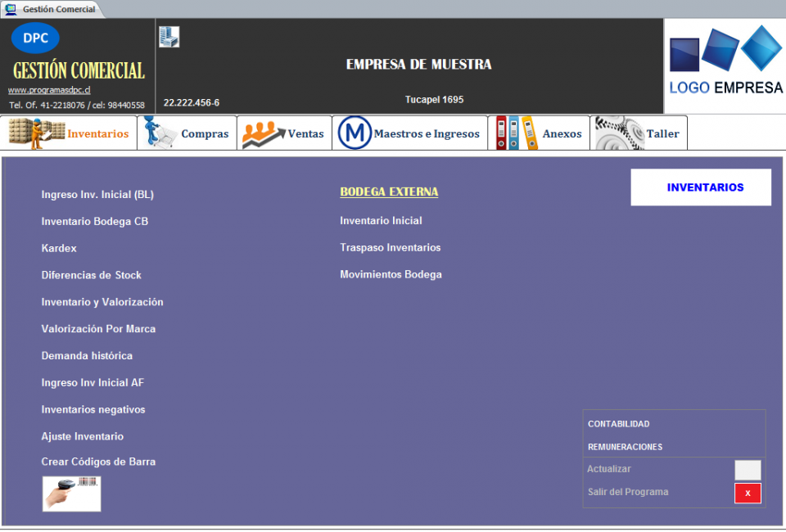Open Diferencias de Stock
Viewport: 786px width, 532px height.
click(91, 275)
